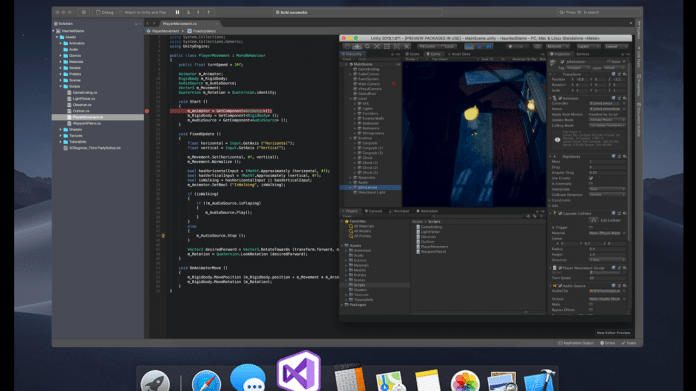
Task: Select the Rect tool in the Unity toolbar
Action: 387,46
